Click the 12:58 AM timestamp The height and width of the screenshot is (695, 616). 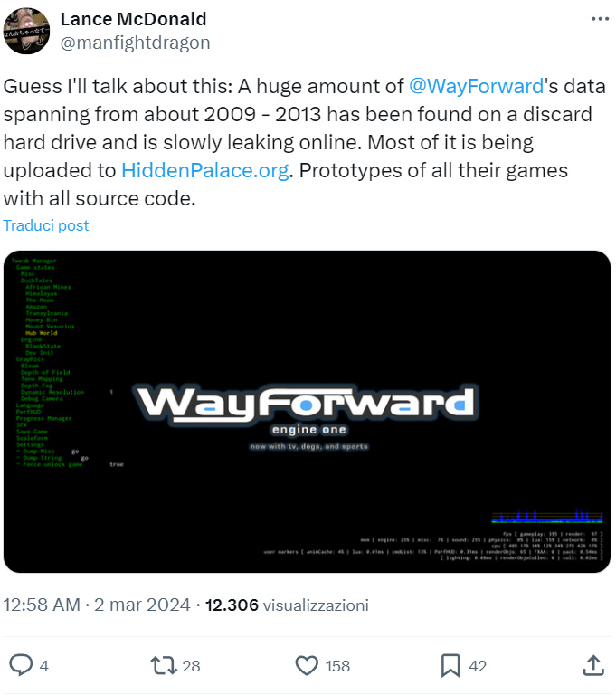(42, 605)
